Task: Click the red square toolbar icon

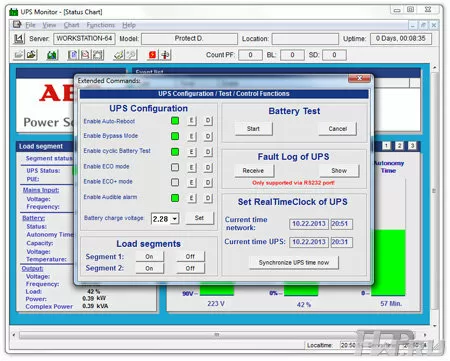Action: pos(152,55)
